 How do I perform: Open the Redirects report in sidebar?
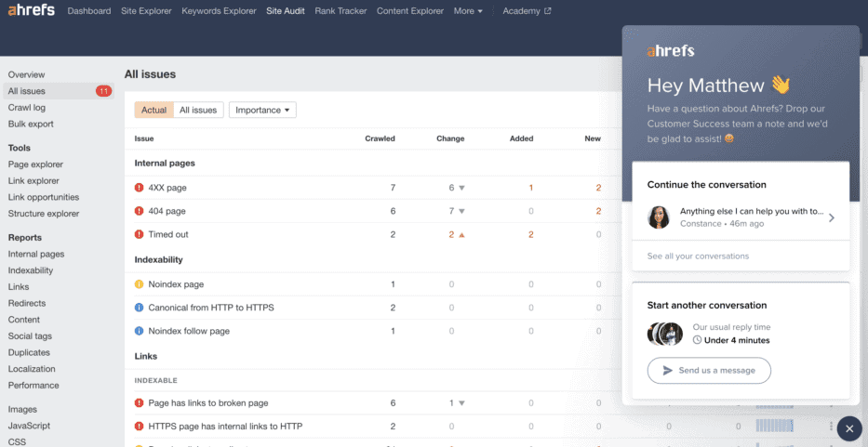[27, 303]
